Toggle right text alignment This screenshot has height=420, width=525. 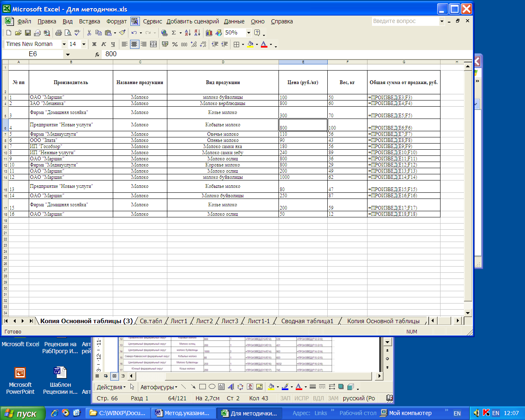click(144, 44)
